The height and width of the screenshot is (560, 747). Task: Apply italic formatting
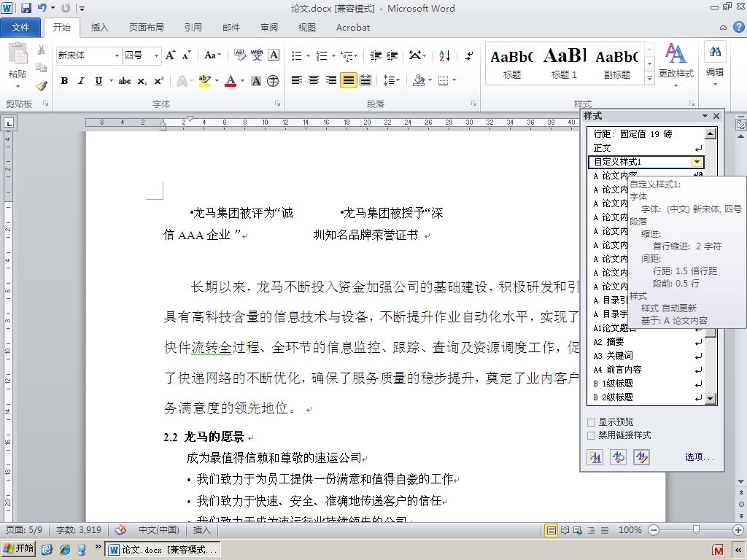coord(82,81)
